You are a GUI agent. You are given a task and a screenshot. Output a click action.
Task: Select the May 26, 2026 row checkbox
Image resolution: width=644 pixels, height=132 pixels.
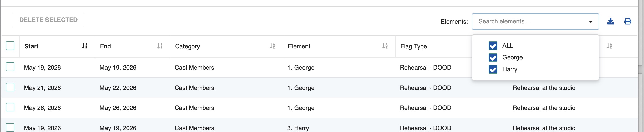pyautogui.click(x=10, y=107)
